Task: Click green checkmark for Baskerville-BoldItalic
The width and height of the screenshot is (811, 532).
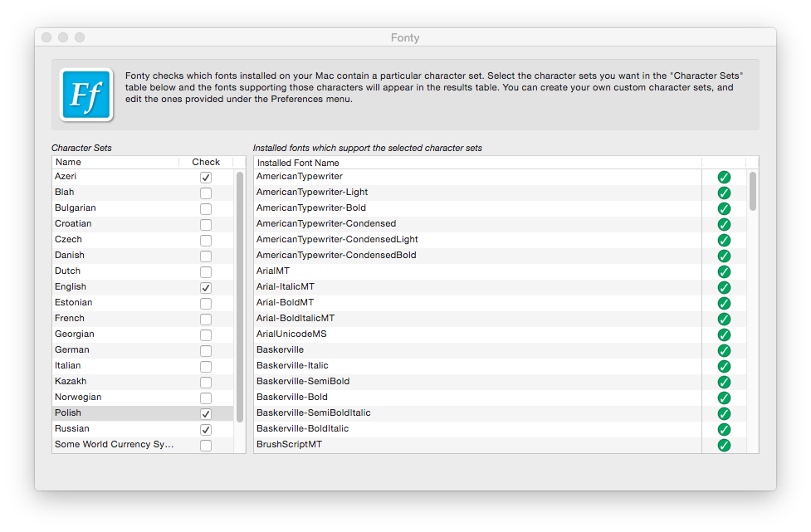Action: pos(724,430)
